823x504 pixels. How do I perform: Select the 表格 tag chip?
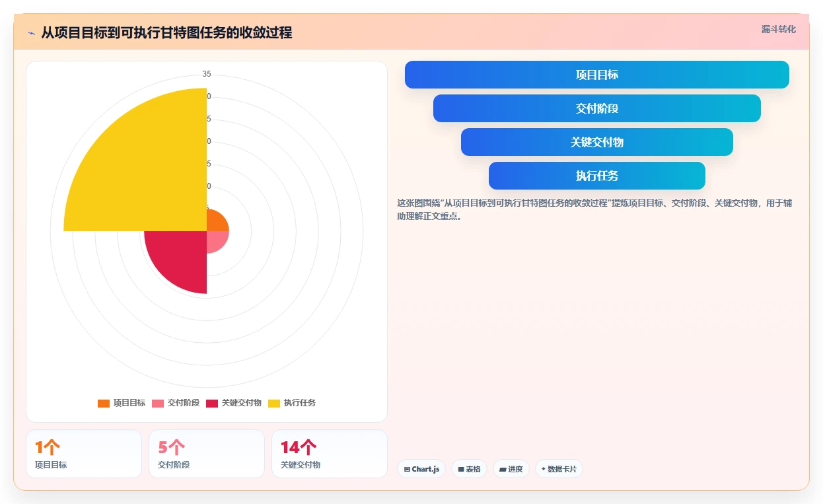tap(469, 469)
